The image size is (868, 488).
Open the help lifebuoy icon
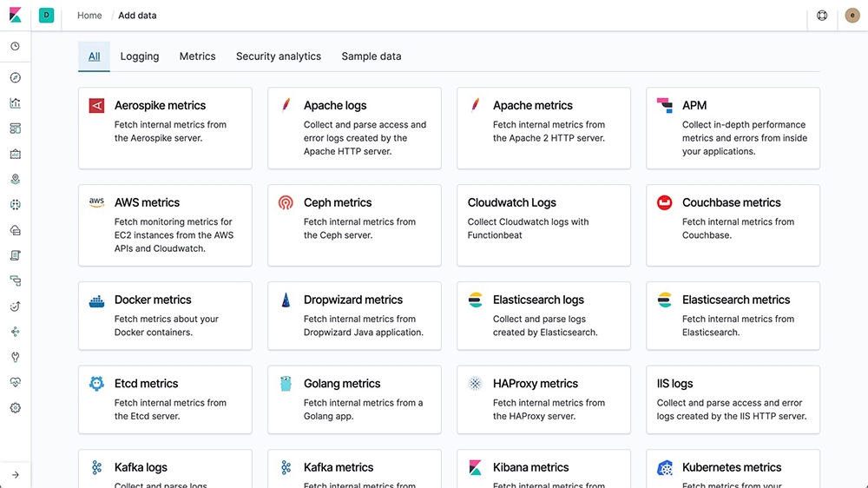pos(822,16)
